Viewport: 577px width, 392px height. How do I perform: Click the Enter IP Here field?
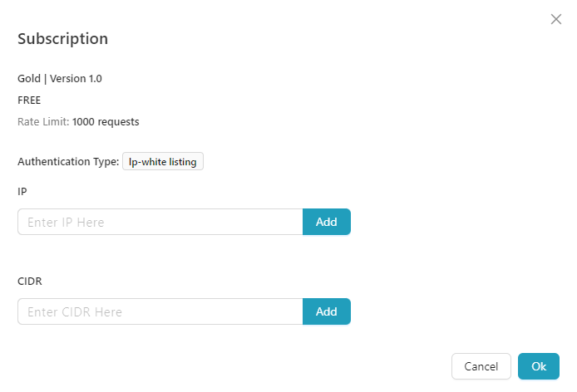pyautogui.click(x=160, y=222)
